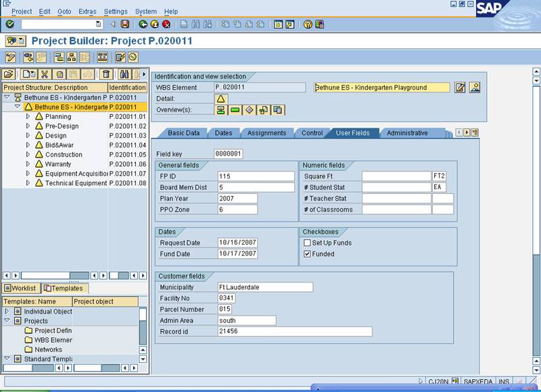Click the Save diskette icon
The width and height of the screenshot is (541, 392).
coord(125,24)
